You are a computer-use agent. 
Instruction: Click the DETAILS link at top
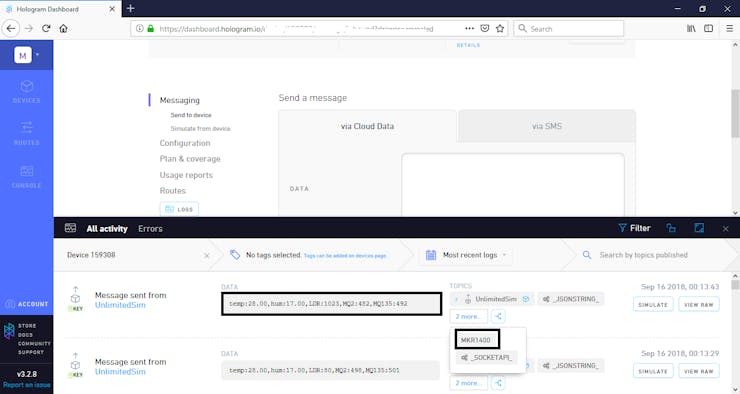point(468,45)
